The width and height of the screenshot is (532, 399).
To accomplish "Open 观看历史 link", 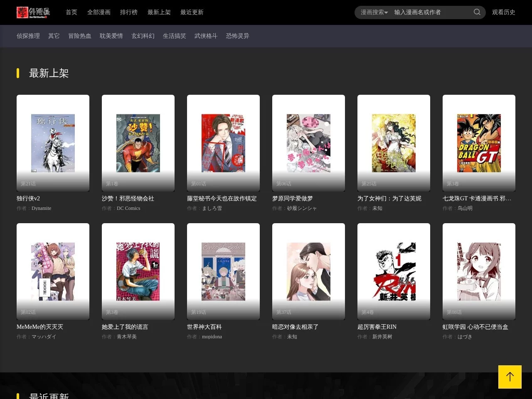I will pos(504,12).
